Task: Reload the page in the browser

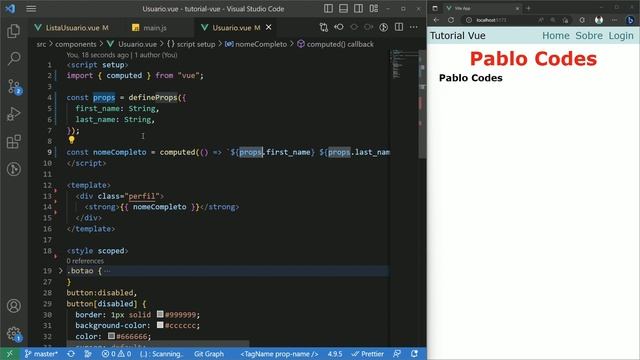Action: click(x=451, y=20)
